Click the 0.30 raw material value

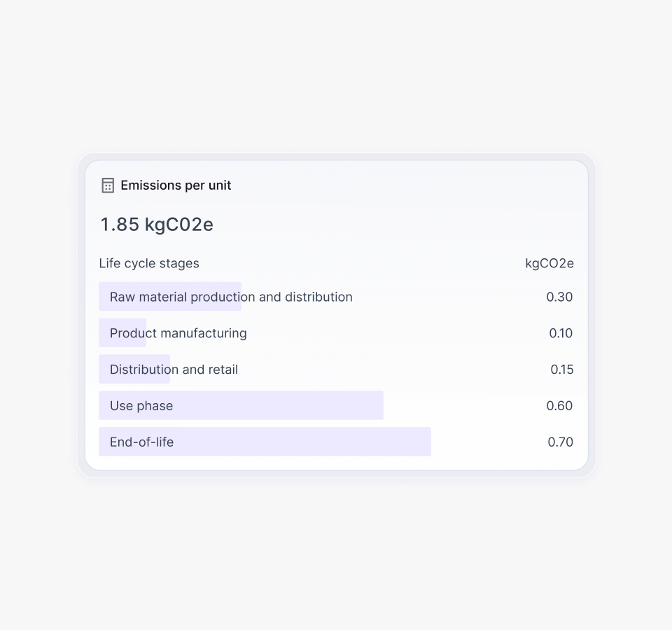(x=559, y=297)
